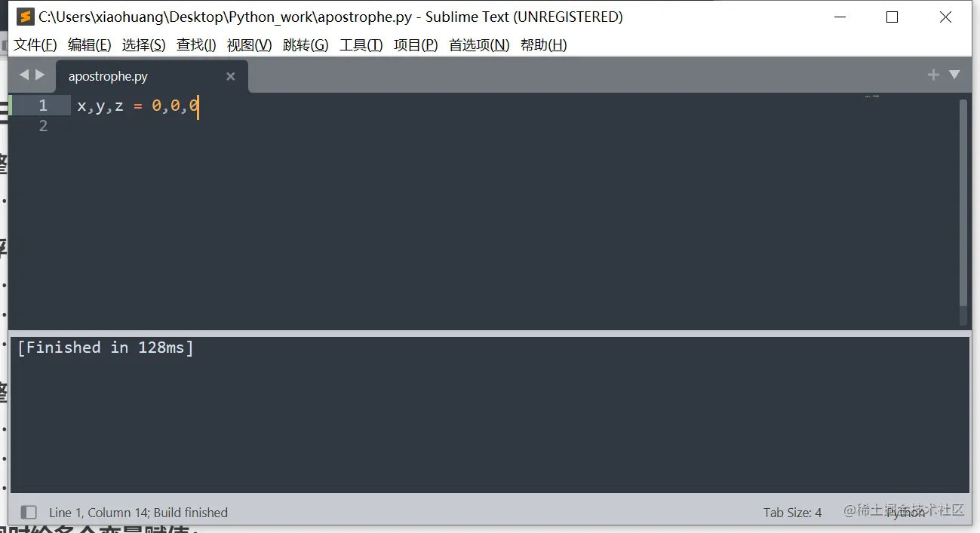This screenshot has height=533, width=980.
Task: Click the Finished in 128ms output text
Action: (106, 348)
